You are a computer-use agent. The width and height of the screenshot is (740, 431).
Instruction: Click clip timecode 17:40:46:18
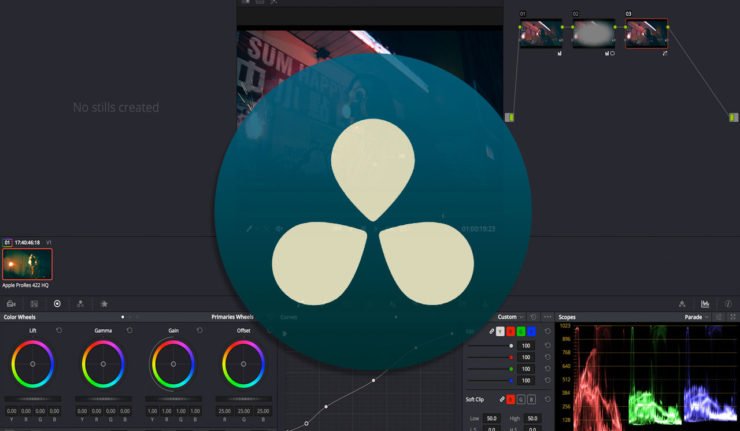coord(27,243)
